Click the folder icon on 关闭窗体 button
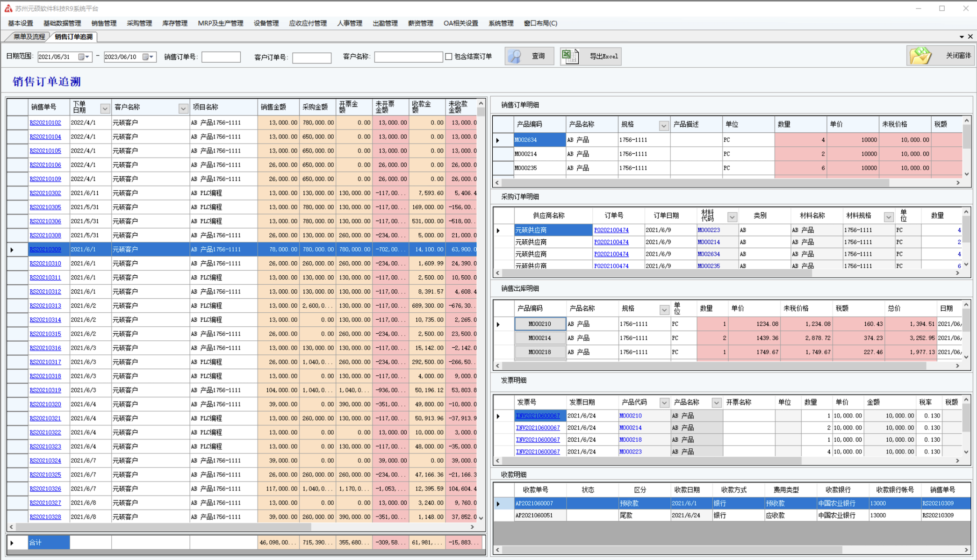The width and height of the screenshot is (977, 560). pos(920,56)
